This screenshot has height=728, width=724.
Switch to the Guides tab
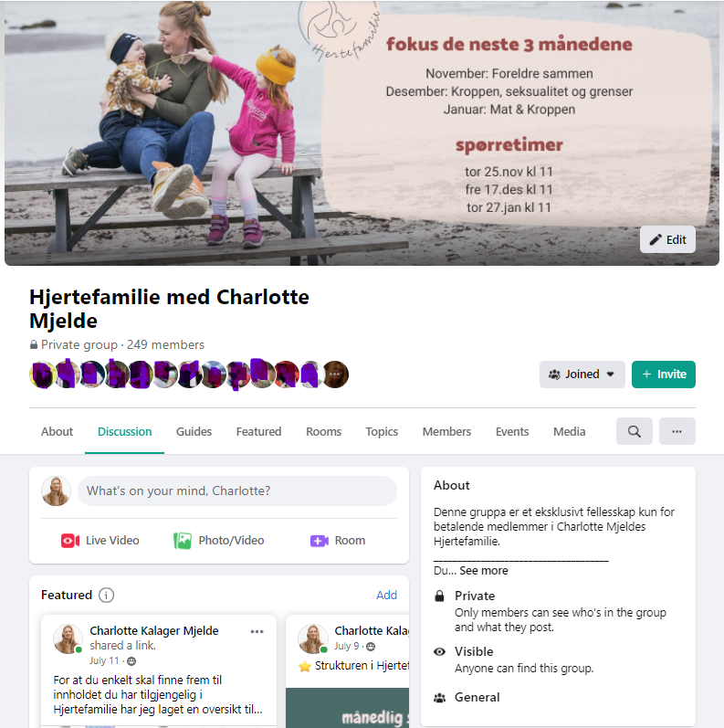pyautogui.click(x=194, y=432)
